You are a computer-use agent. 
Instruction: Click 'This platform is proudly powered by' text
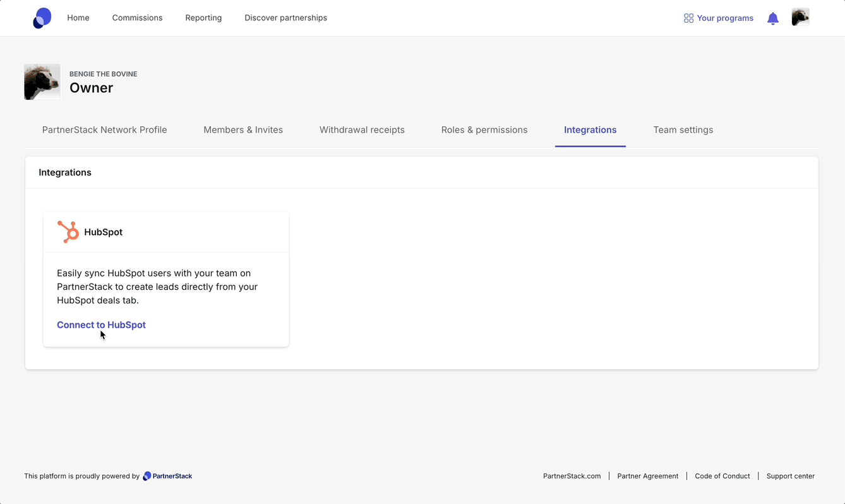[x=81, y=476]
